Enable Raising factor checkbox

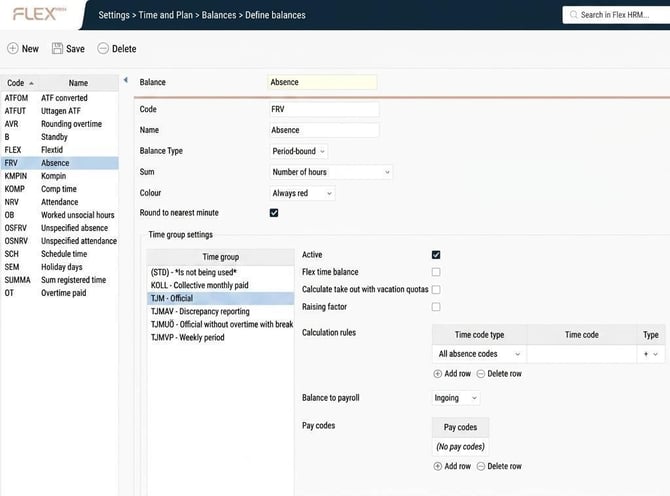tap(436, 307)
